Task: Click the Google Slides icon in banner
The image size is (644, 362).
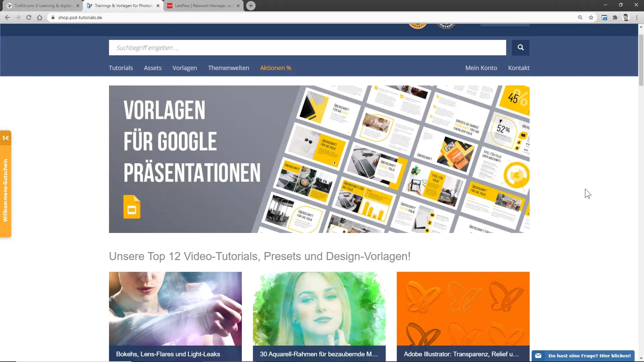Action: click(x=132, y=207)
